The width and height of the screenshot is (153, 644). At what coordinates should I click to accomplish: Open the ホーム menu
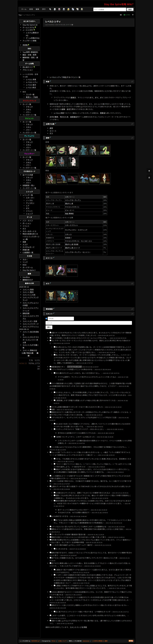[24, 9]
